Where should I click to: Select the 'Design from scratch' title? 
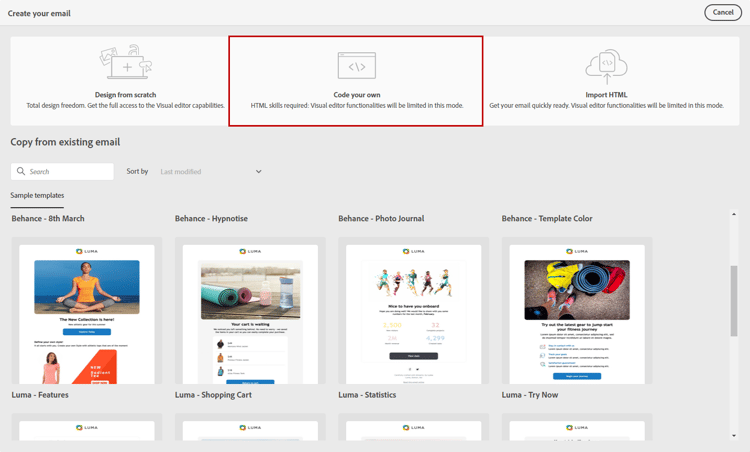tap(125, 95)
